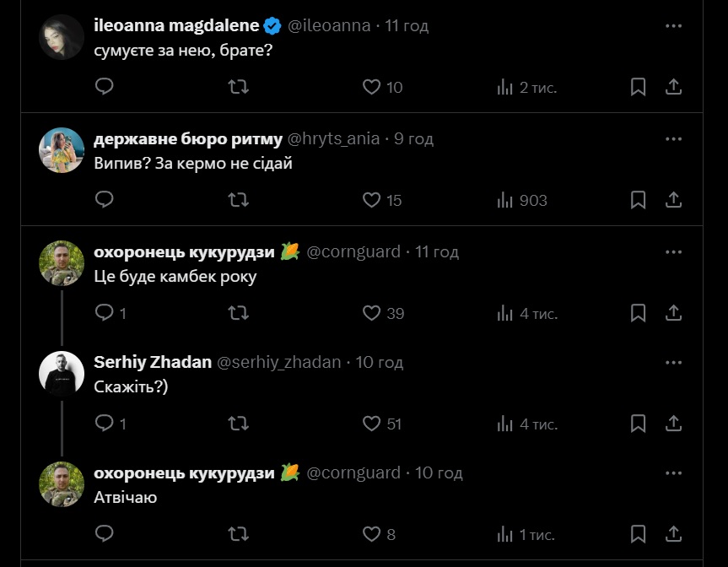View analytics of Serhiy Zhadan's reply
Screen dimensions: 728x567
[505, 424]
